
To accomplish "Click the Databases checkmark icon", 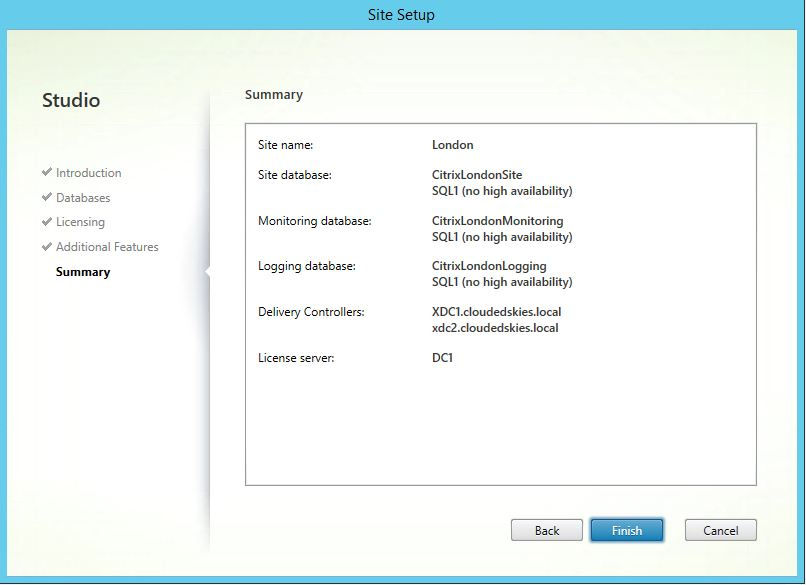I will [x=47, y=196].
